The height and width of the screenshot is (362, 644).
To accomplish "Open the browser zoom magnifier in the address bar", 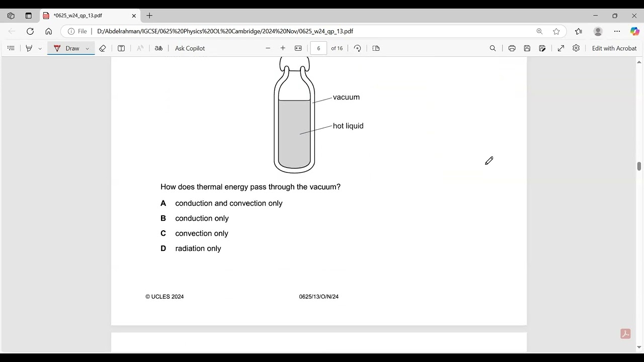I will [x=539, y=31].
